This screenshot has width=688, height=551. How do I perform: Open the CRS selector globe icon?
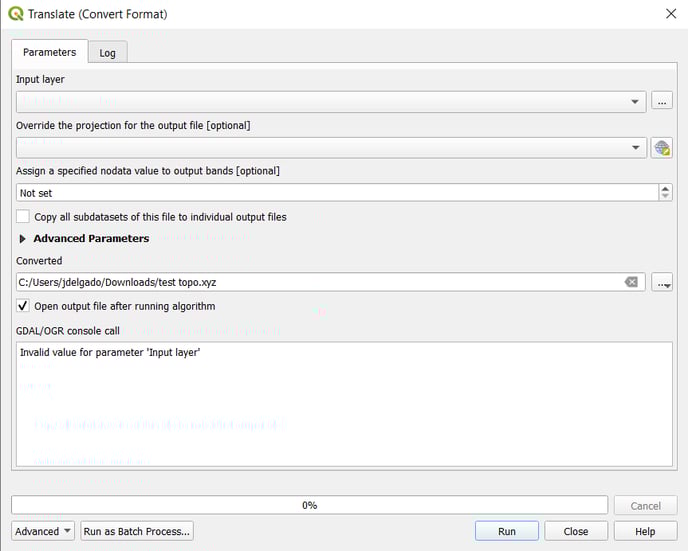pos(662,148)
